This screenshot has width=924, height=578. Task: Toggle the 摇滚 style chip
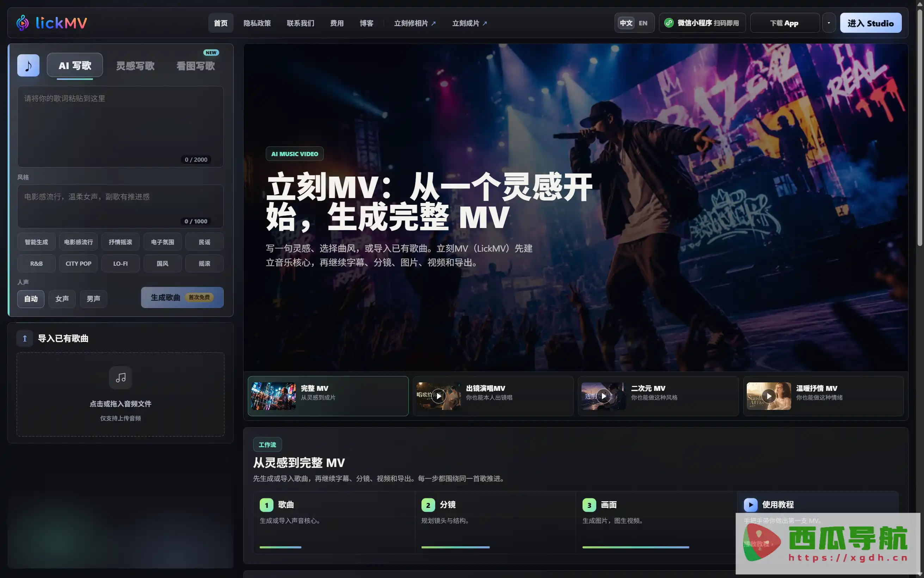204,263
